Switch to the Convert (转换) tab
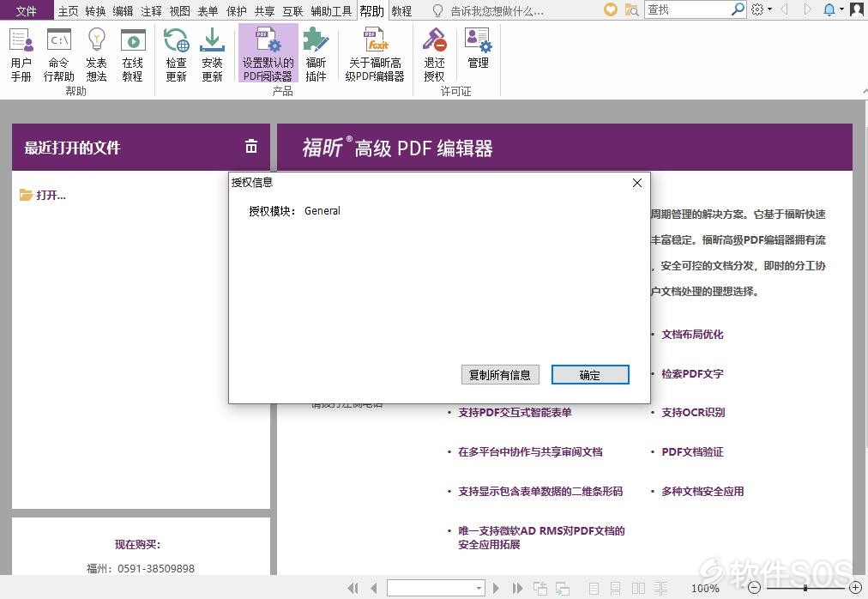The width and height of the screenshot is (868, 599). coord(96,11)
